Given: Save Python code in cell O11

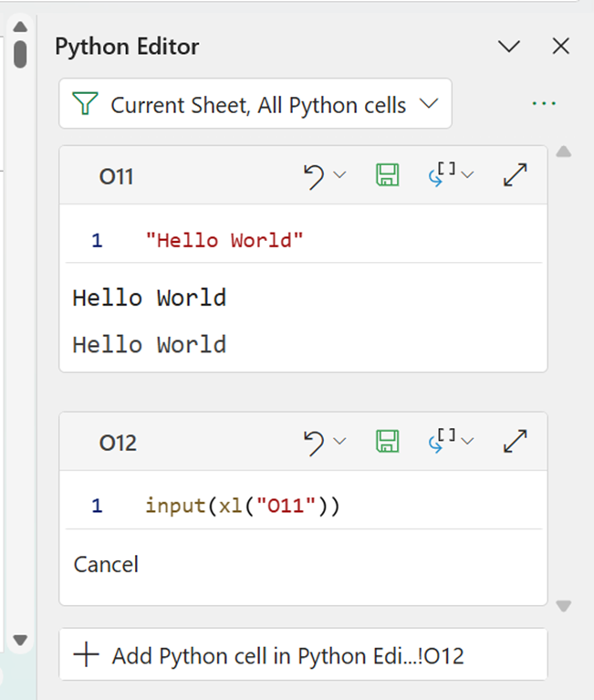Looking at the screenshot, I should (x=388, y=176).
